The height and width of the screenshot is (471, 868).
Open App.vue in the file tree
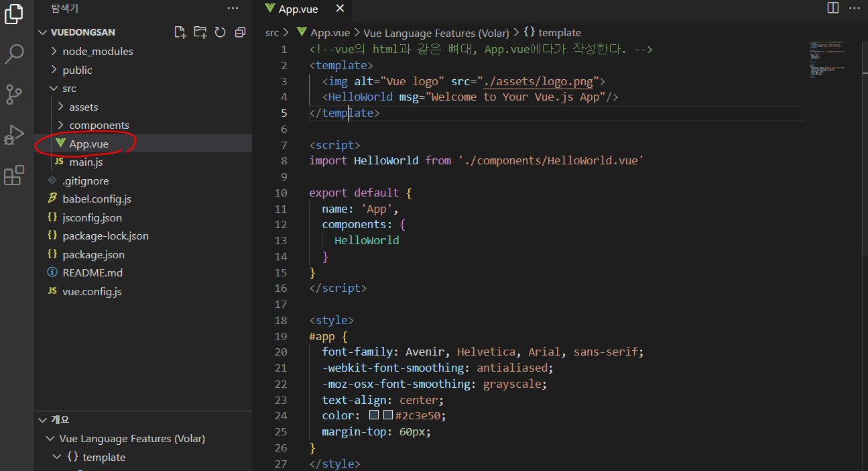[x=143, y=144]
